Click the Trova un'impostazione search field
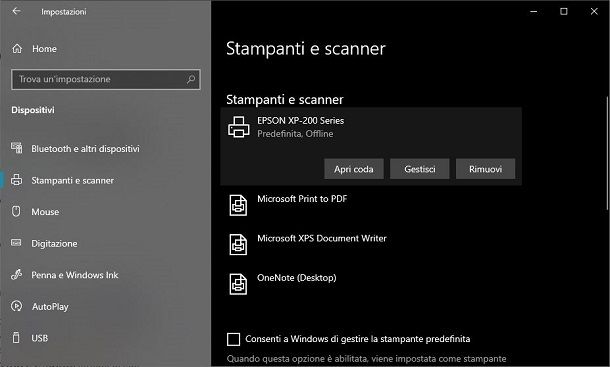Image resolution: width=610 pixels, height=367 pixels. point(106,79)
